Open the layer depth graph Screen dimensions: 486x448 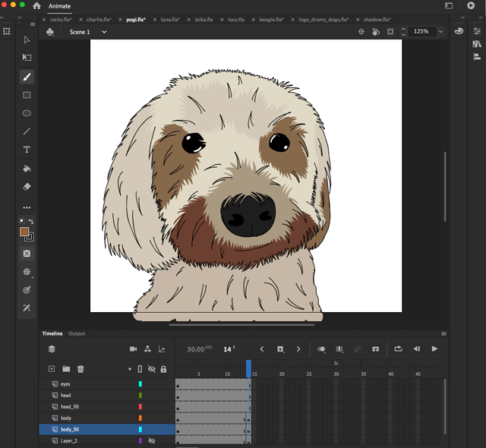point(162,349)
